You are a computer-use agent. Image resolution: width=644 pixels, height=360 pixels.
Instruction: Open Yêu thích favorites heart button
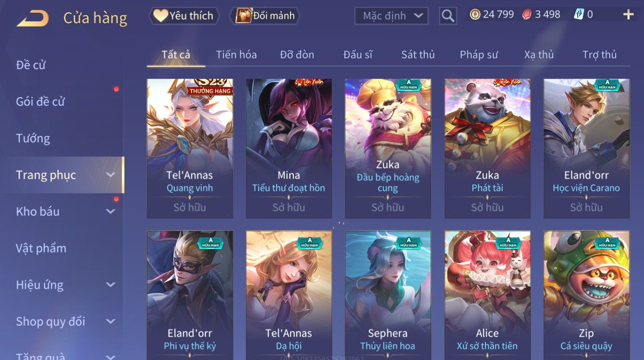[x=184, y=16]
